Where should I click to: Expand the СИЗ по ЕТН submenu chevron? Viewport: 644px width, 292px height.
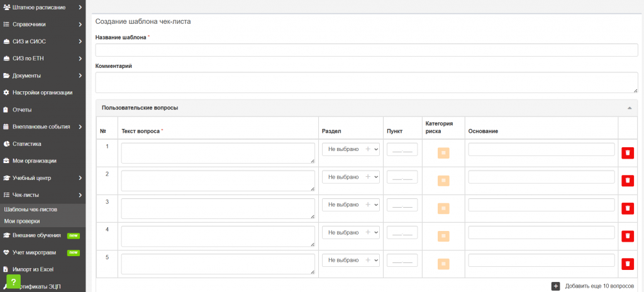pos(80,59)
